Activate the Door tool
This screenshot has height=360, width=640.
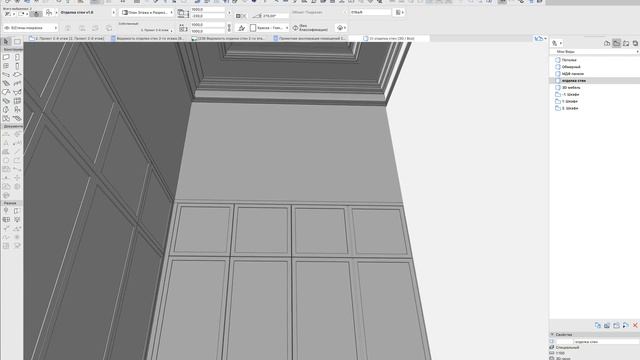17,58
